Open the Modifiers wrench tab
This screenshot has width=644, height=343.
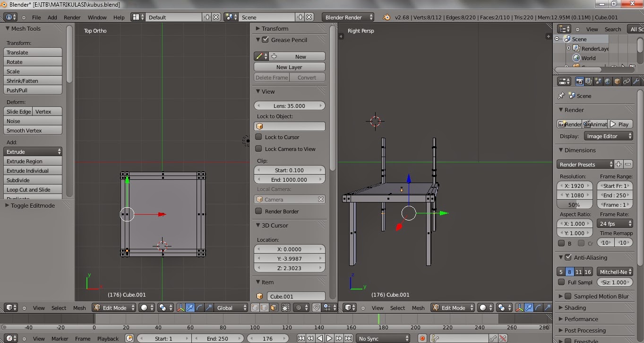pos(635,81)
